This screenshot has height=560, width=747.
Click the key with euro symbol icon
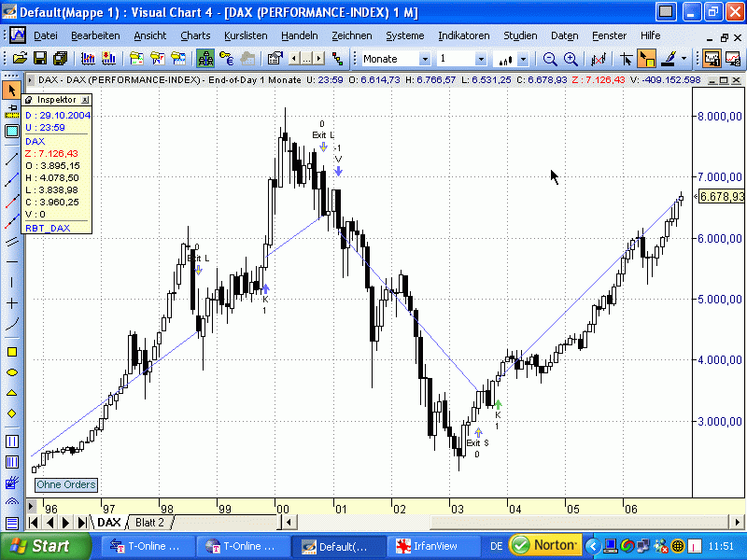(x=227, y=59)
